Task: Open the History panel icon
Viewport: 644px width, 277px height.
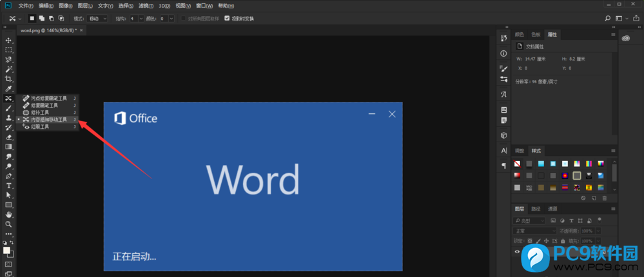Action: (504, 38)
